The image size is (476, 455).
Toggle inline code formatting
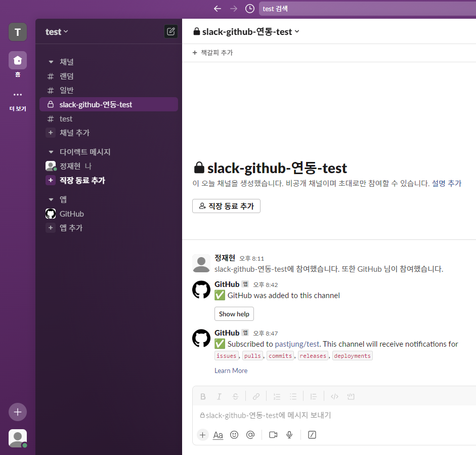[x=334, y=397]
